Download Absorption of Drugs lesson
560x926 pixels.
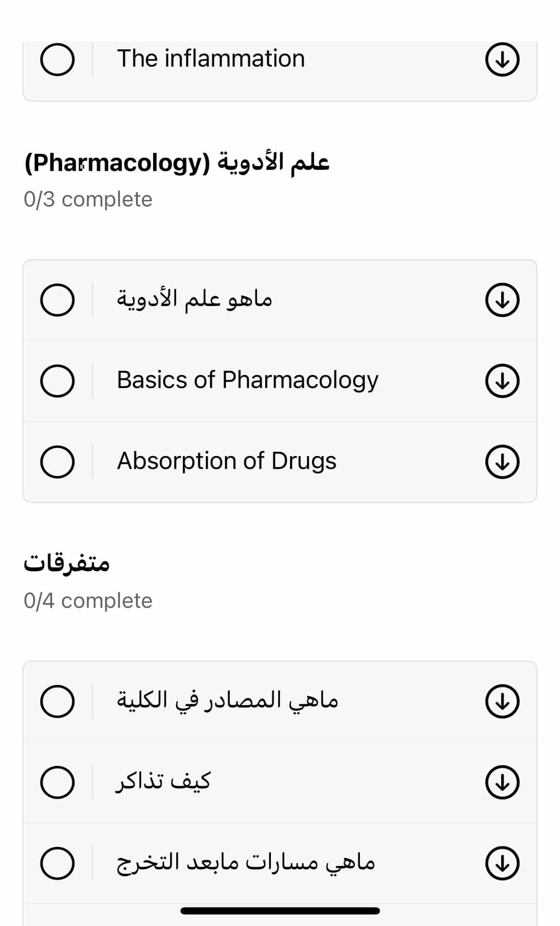click(502, 462)
